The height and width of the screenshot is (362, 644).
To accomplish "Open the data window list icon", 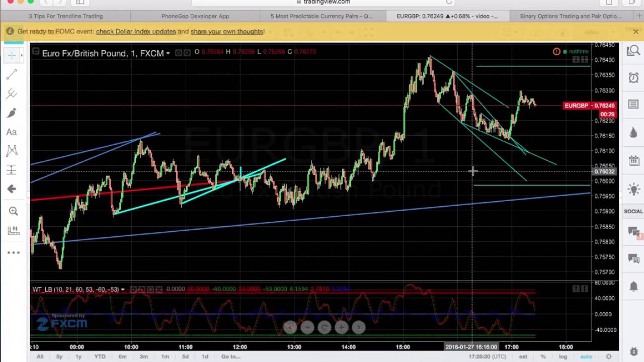I will coord(633,104).
